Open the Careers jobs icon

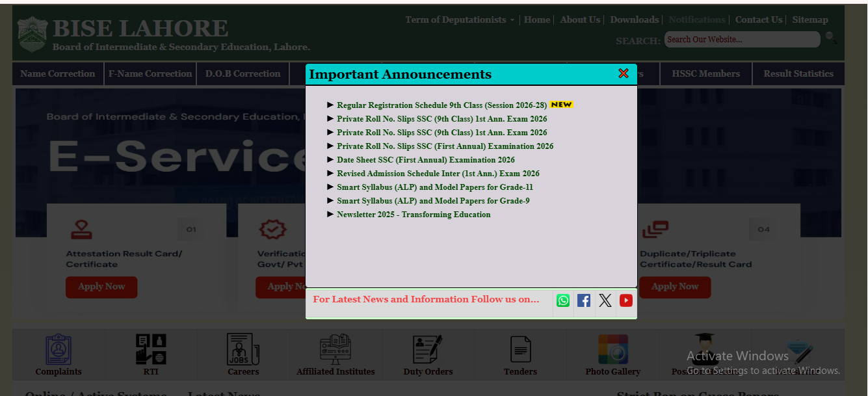click(x=243, y=349)
